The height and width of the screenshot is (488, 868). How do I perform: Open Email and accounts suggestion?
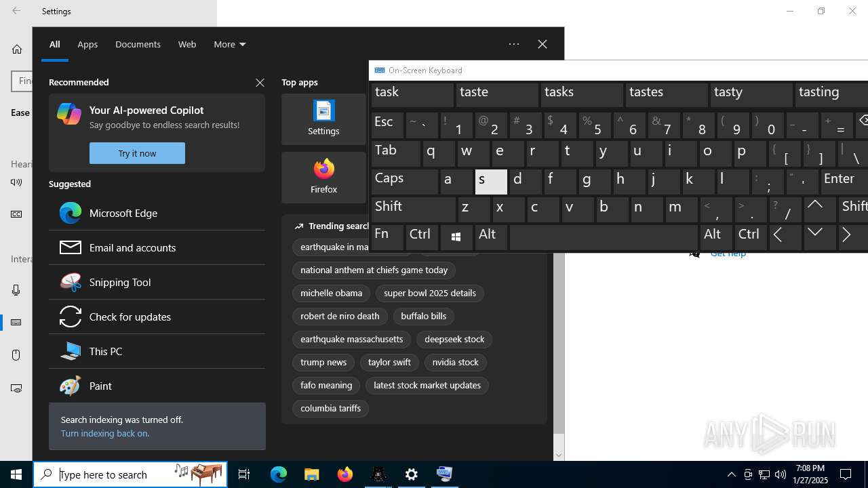click(x=157, y=247)
